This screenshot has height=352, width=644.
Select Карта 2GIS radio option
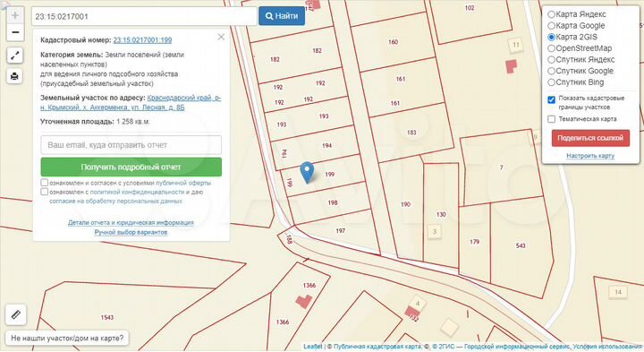[551, 37]
